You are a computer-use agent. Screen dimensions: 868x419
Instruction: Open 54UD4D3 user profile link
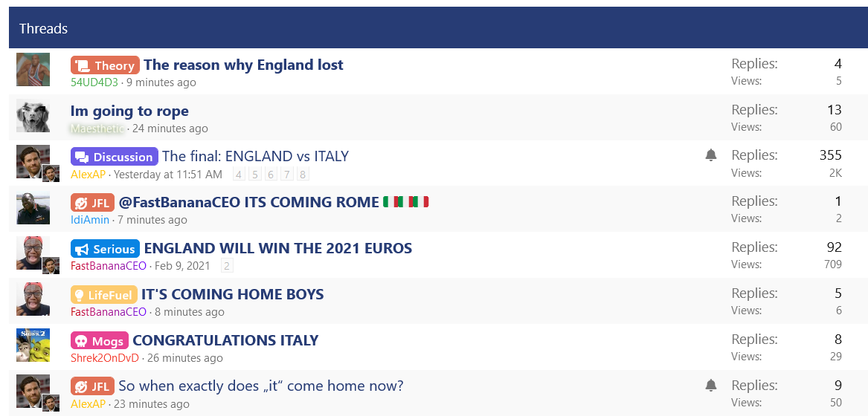click(x=94, y=82)
